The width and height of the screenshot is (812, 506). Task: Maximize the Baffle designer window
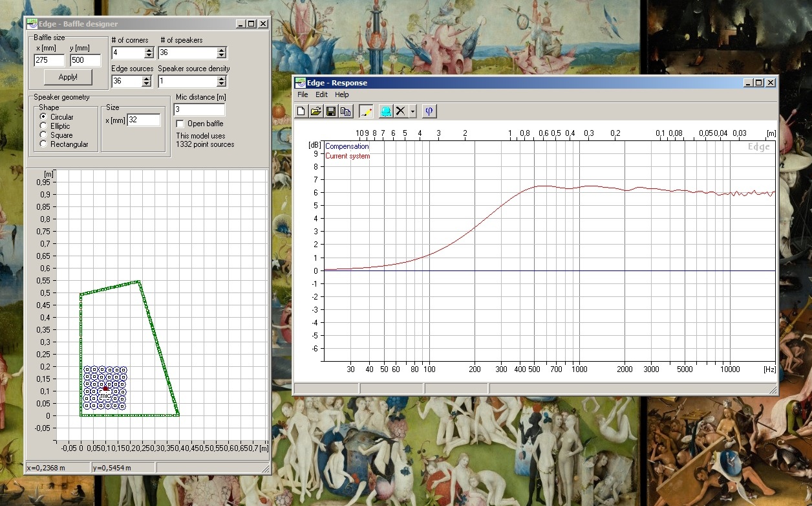(251, 24)
